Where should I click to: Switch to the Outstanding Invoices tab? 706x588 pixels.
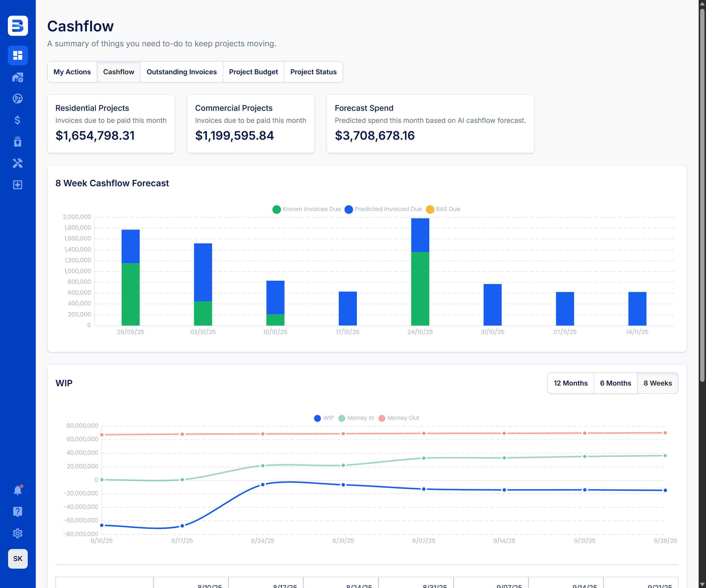point(182,72)
